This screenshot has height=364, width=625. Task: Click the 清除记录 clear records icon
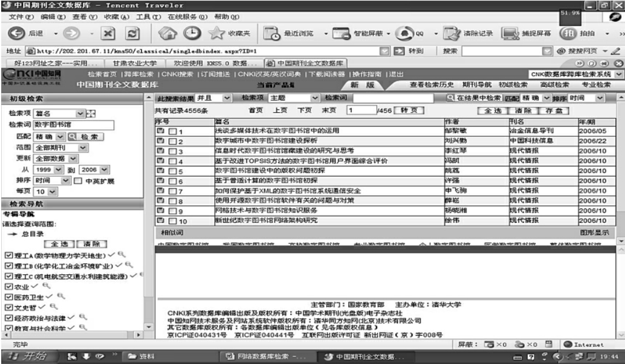452,34
